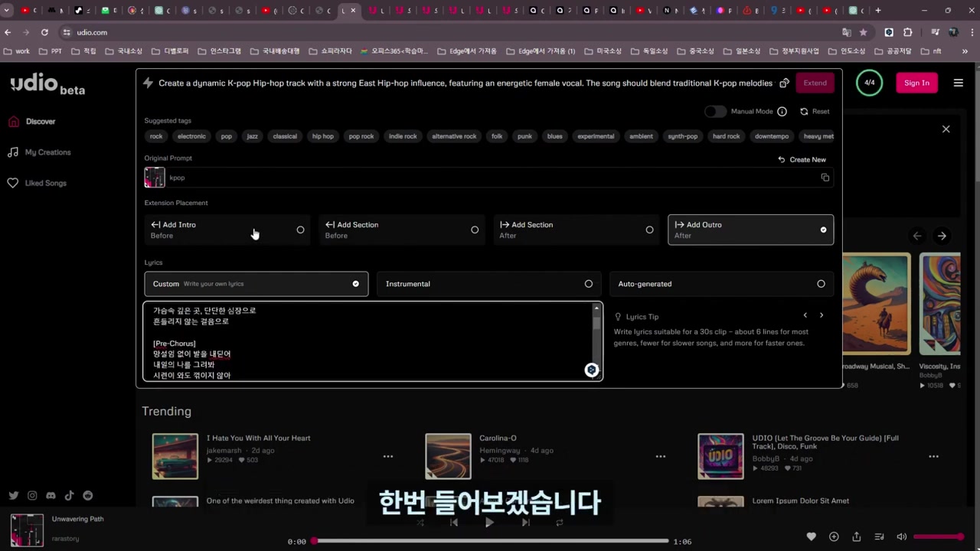This screenshot has width=980, height=551.
Task: Open Discord social icon
Action: pos(51,496)
